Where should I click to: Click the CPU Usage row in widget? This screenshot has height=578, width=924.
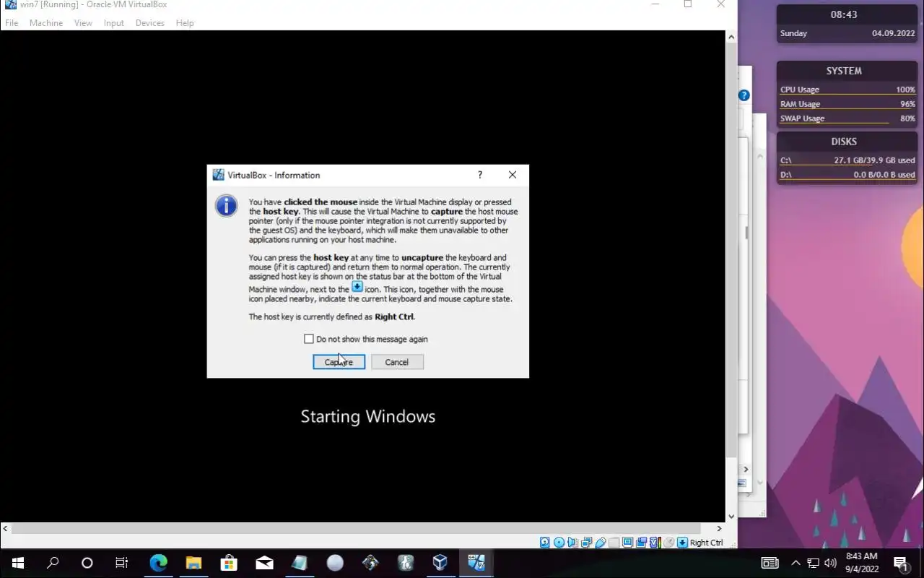847,90
